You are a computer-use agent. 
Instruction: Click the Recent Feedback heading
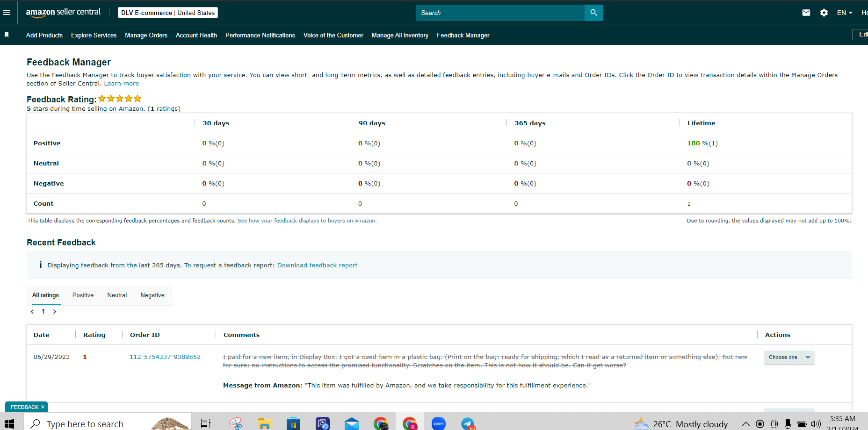click(x=61, y=242)
